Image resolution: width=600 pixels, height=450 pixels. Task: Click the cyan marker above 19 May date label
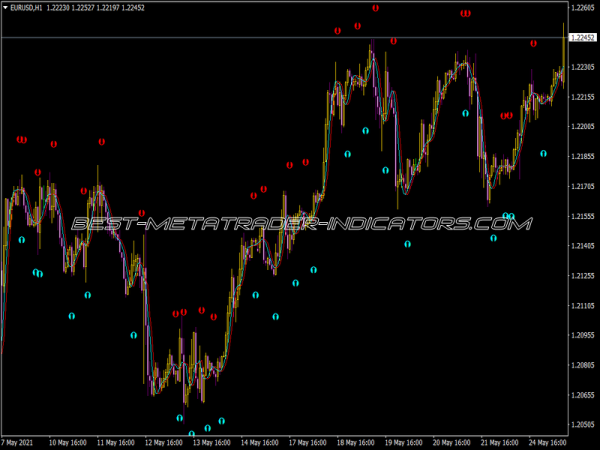407,244
